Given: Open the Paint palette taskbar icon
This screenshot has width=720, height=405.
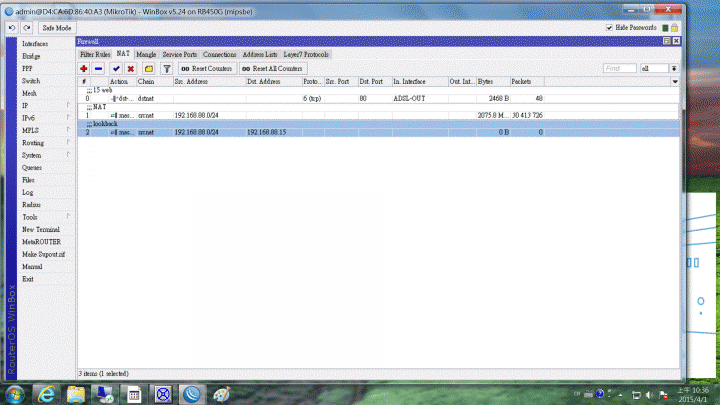Looking at the screenshot, I should 222,394.
